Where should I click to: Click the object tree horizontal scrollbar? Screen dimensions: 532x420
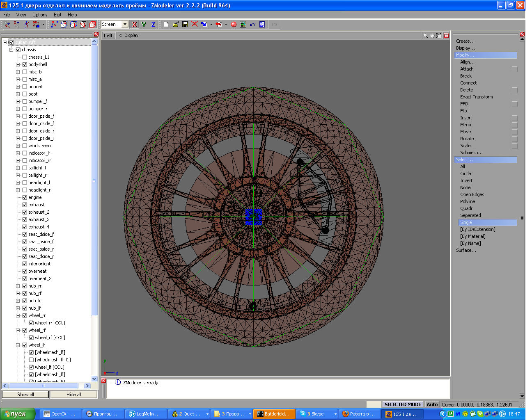click(44, 386)
